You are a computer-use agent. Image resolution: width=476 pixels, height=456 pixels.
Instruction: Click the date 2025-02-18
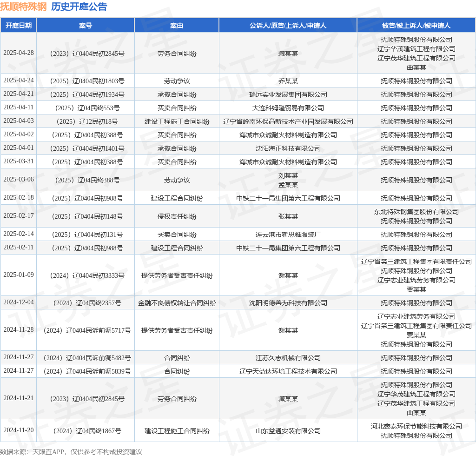point(19,197)
